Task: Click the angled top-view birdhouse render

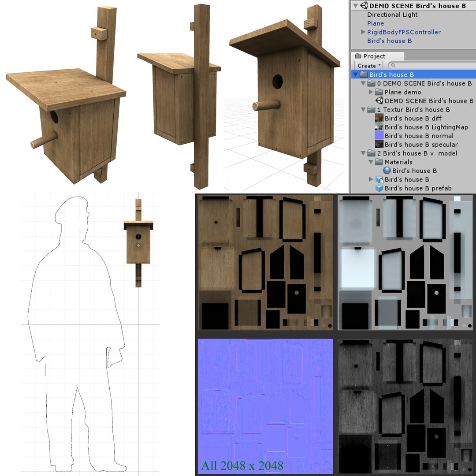Action: tap(66, 96)
